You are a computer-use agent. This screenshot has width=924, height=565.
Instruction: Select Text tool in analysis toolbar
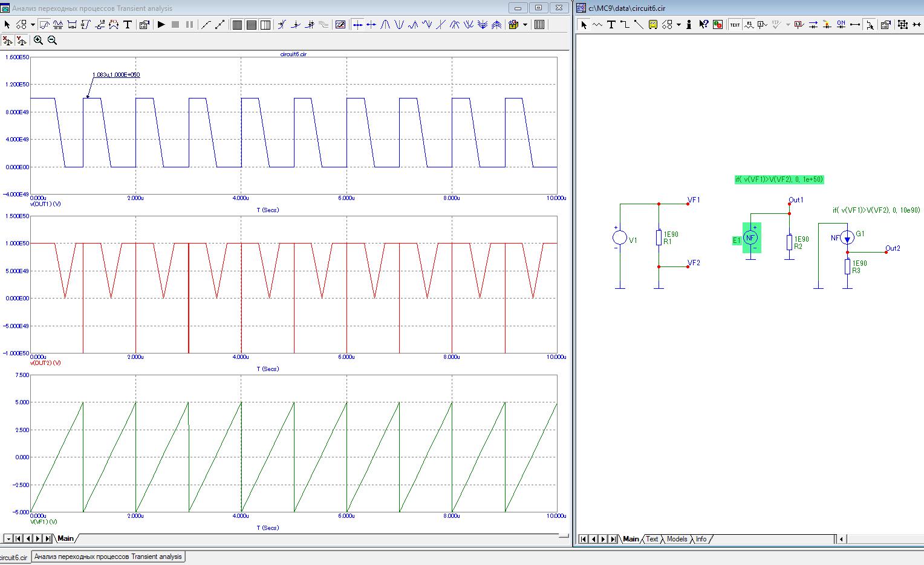128,25
